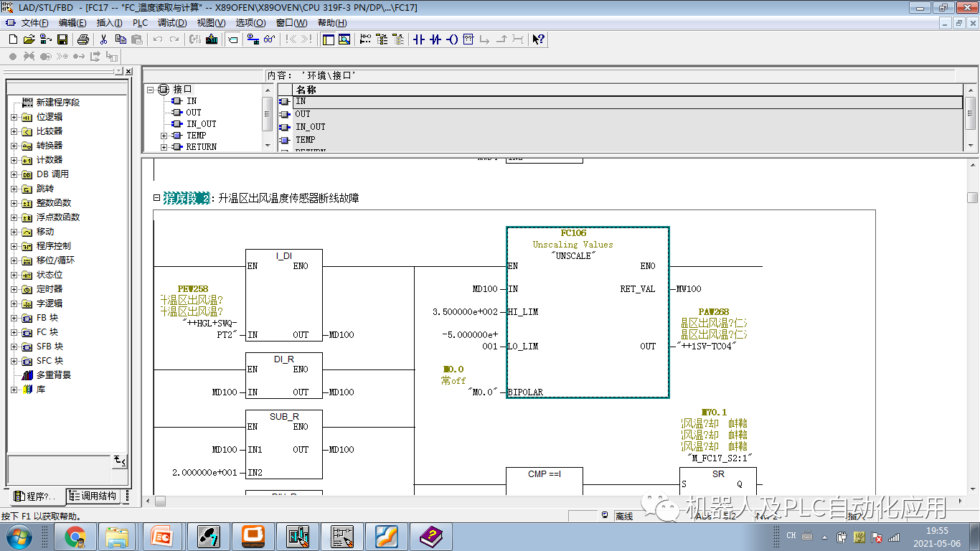Click the MD100 IN operand of FC106
980x551 pixels.
485,289
